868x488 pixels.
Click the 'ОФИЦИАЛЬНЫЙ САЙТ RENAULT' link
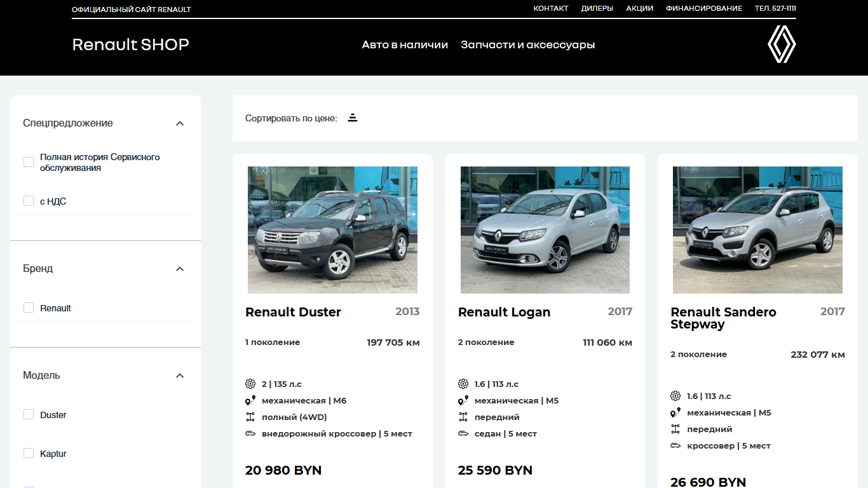pyautogui.click(x=132, y=10)
